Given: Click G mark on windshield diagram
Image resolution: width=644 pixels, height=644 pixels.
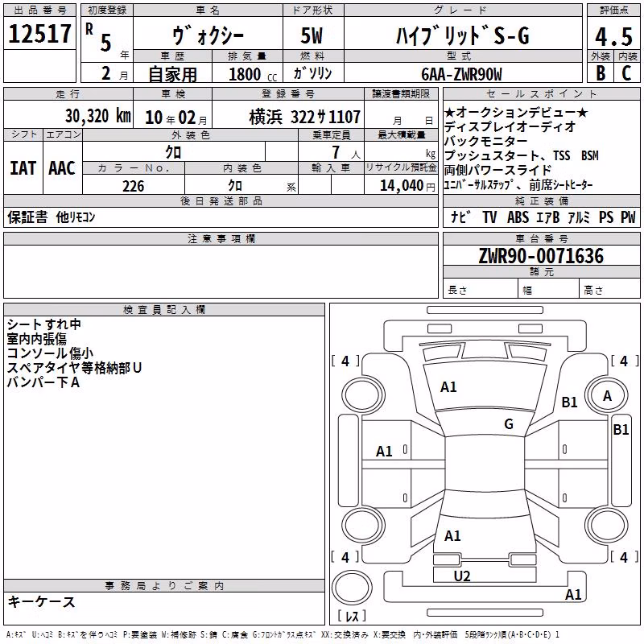Looking at the screenshot, I should click(x=509, y=423).
